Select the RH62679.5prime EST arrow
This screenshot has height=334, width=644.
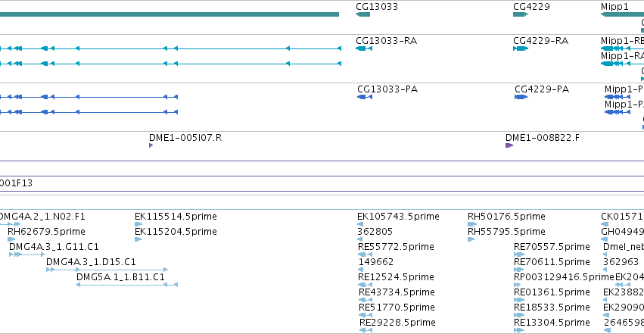[11, 239]
